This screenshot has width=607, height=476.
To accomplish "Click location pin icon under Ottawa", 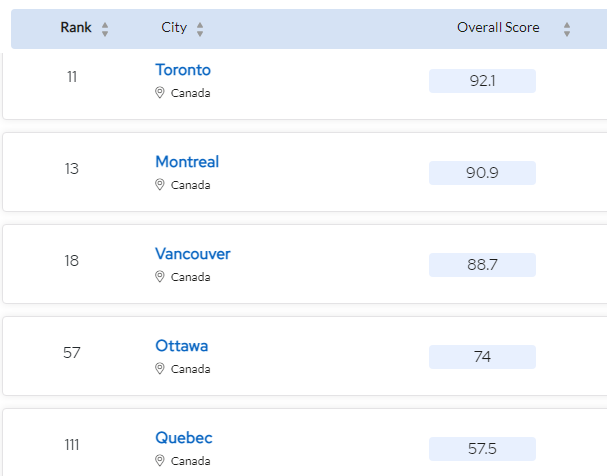I will click(x=159, y=368).
